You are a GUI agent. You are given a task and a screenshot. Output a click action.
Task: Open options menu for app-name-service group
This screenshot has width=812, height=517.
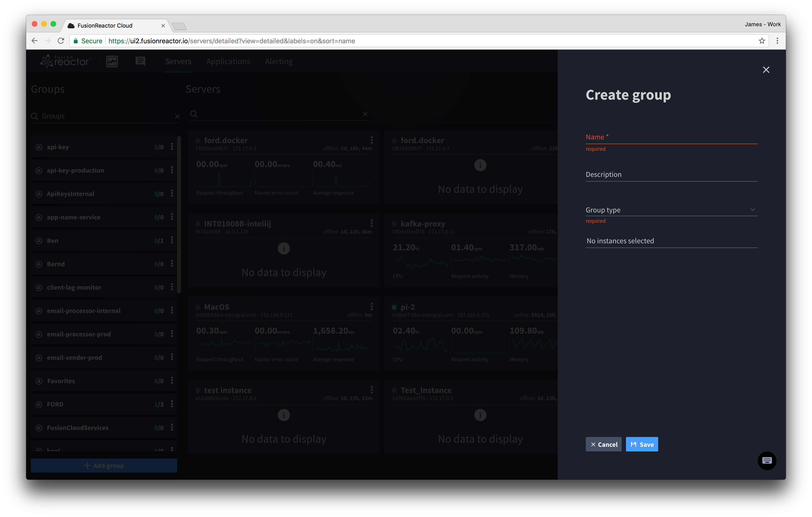point(172,217)
